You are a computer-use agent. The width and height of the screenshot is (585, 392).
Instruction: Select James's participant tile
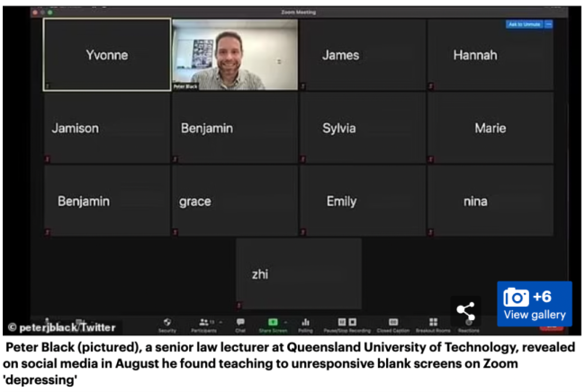pyautogui.click(x=363, y=55)
